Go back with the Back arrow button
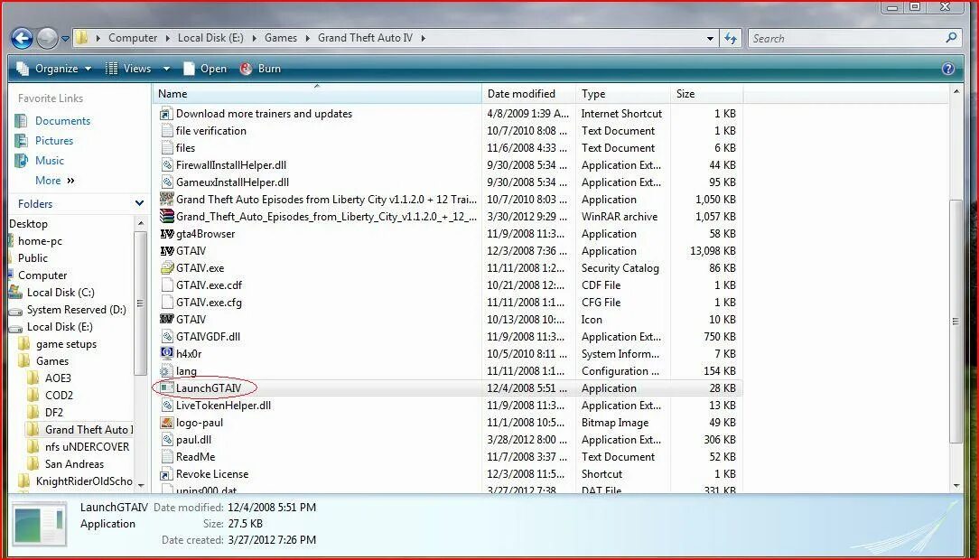This screenshot has height=560, width=979. 22,38
